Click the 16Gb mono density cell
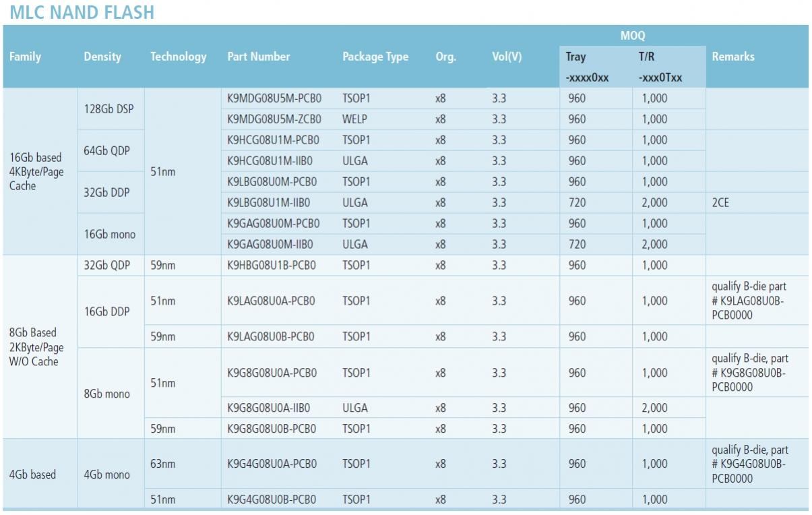Screen dimensions: 812x515 coord(109,234)
